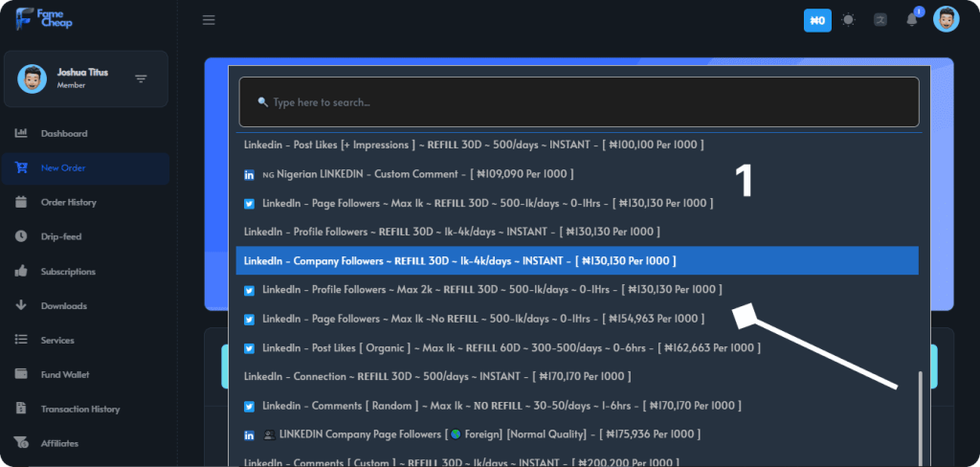Open notifications bell icon
This screenshot has height=467, width=980.
click(912, 20)
